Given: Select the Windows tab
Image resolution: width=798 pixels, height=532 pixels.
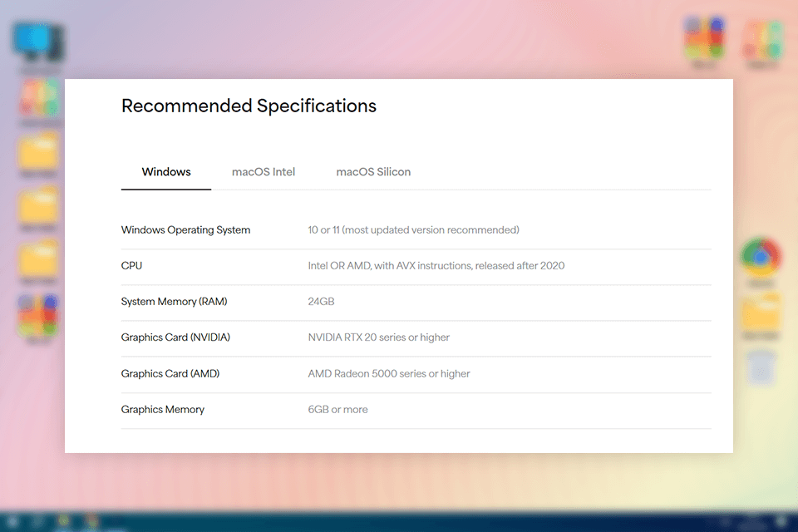Looking at the screenshot, I should click(166, 172).
